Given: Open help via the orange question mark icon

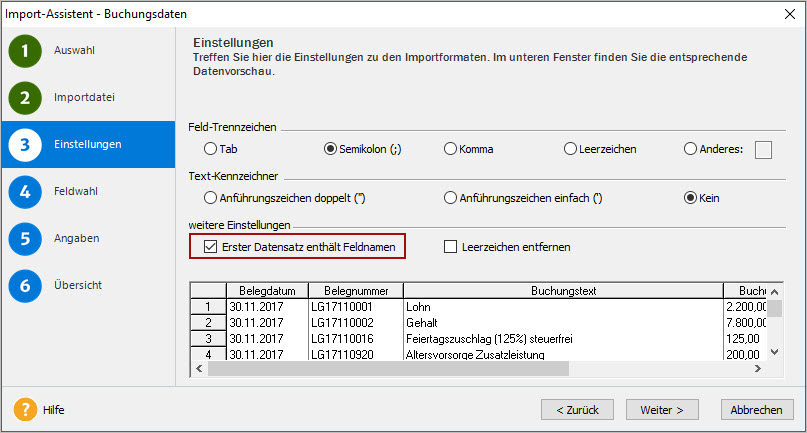Looking at the screenshot, I should click(x=25, y=410).
